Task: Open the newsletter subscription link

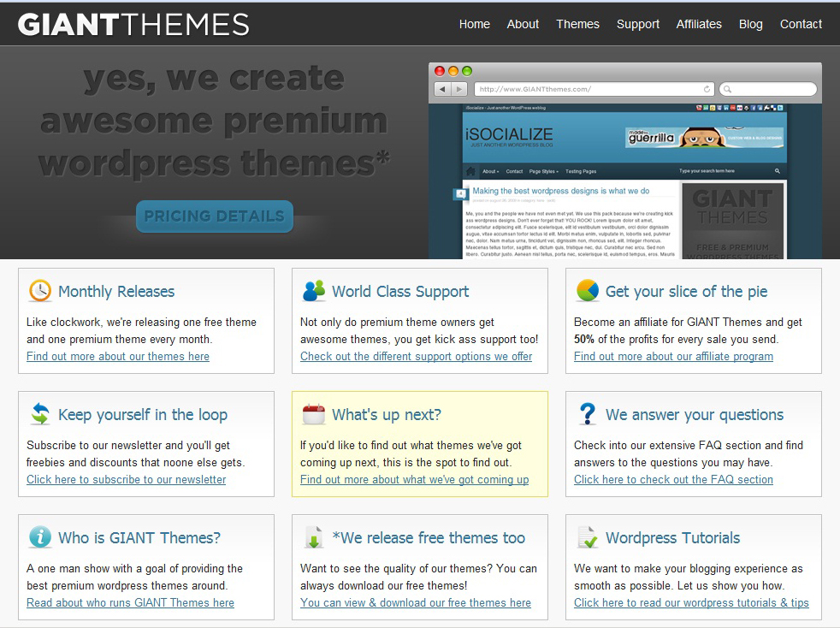Action: pyautogui.click(x=127, y=480)
